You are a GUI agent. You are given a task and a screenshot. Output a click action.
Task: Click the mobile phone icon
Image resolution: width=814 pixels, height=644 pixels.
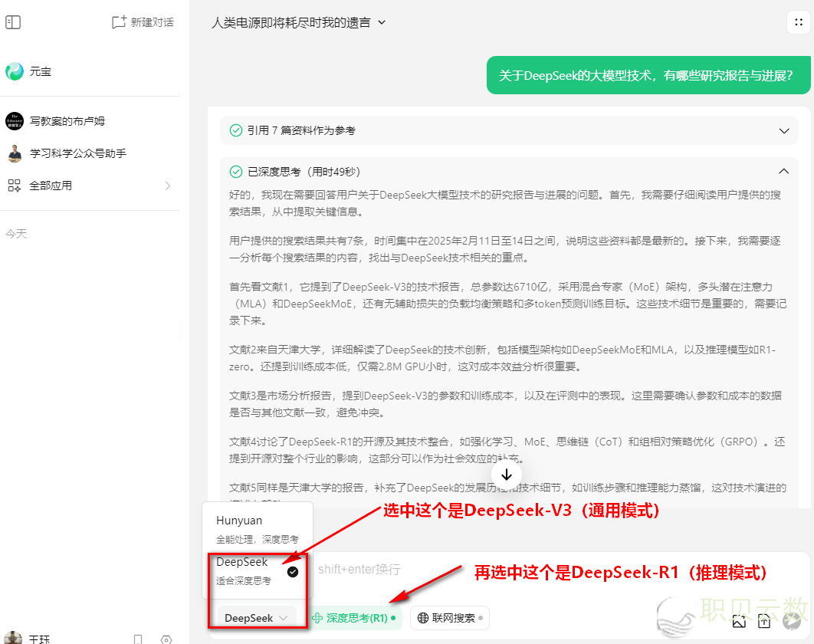point(138,639)
